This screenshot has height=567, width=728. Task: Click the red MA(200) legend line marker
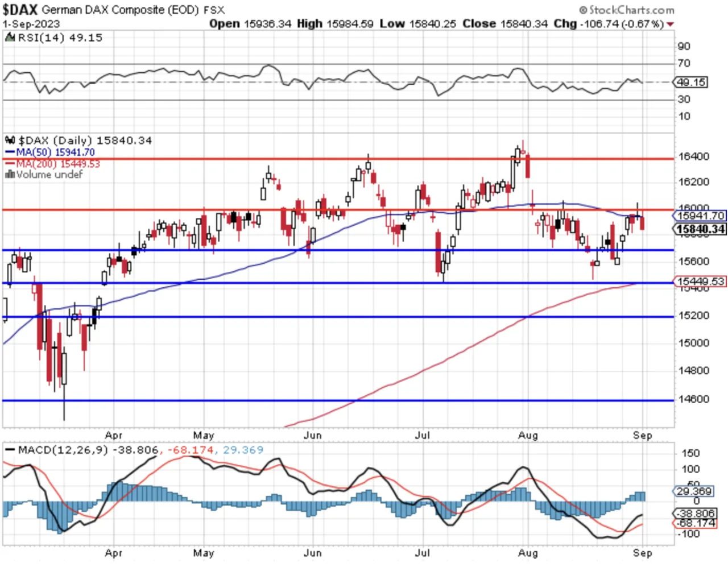(x=10, y=164)
